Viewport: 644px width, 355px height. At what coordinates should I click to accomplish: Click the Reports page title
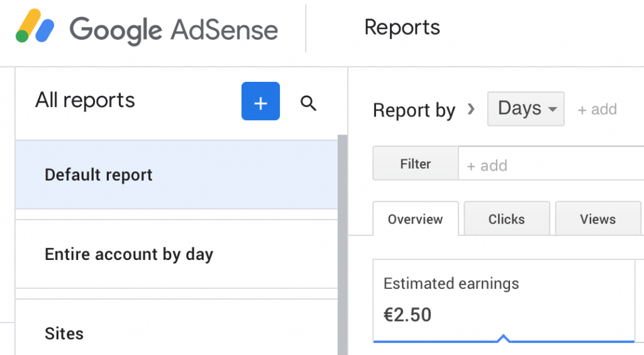click(x=402, y=28)
